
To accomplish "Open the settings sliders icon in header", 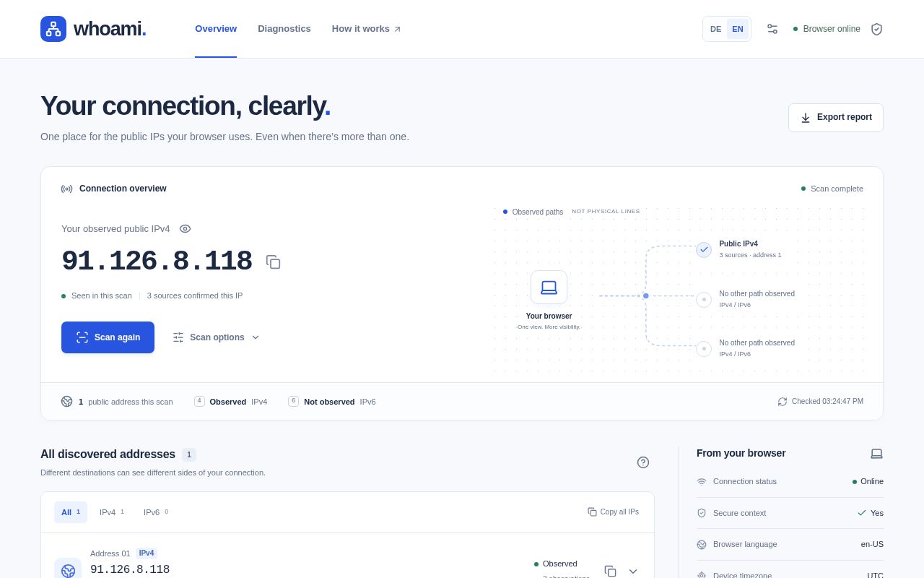I will click(772, 29).
